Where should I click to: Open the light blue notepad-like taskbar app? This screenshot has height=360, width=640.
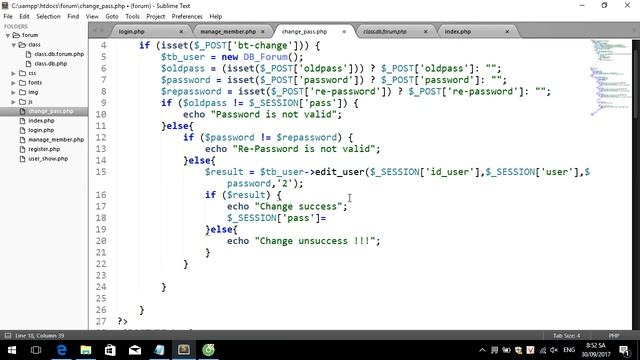[x=159, y=350]
